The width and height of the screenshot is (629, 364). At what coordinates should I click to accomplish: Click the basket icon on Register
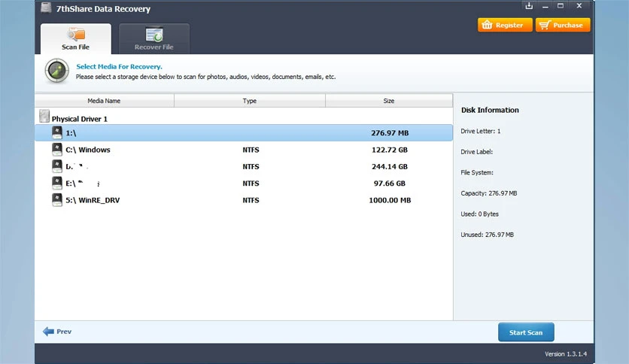click(x=487, y=25)
